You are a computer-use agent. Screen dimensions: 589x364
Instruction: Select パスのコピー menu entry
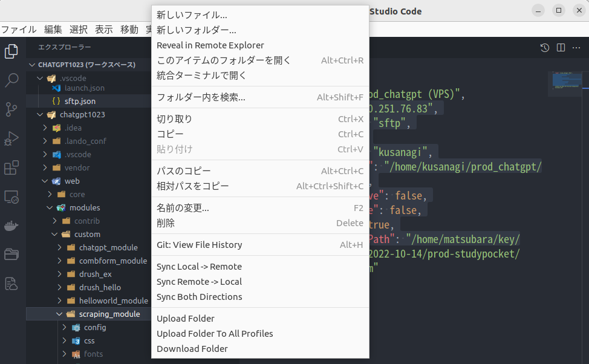click(x=260, y=171)
